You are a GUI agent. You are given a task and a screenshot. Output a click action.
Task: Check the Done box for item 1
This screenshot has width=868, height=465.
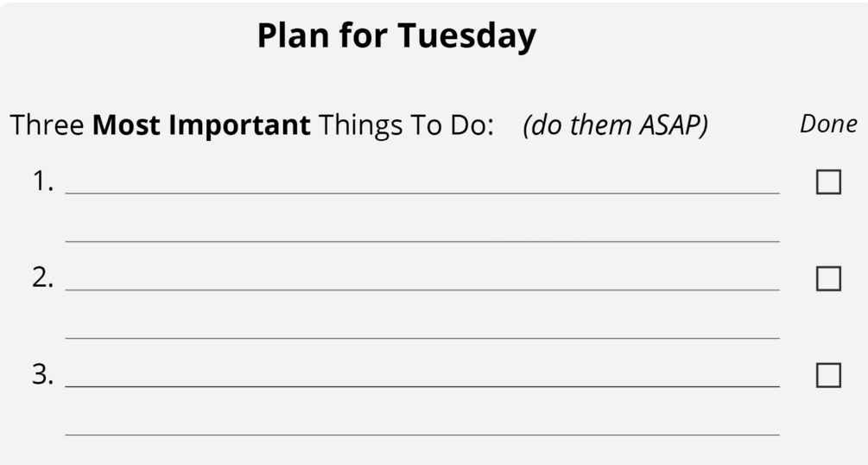click(x=828, y=182)
